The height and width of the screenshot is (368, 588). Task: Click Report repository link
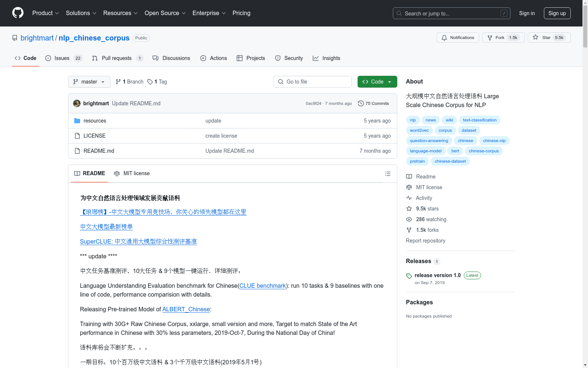(426, 241)
